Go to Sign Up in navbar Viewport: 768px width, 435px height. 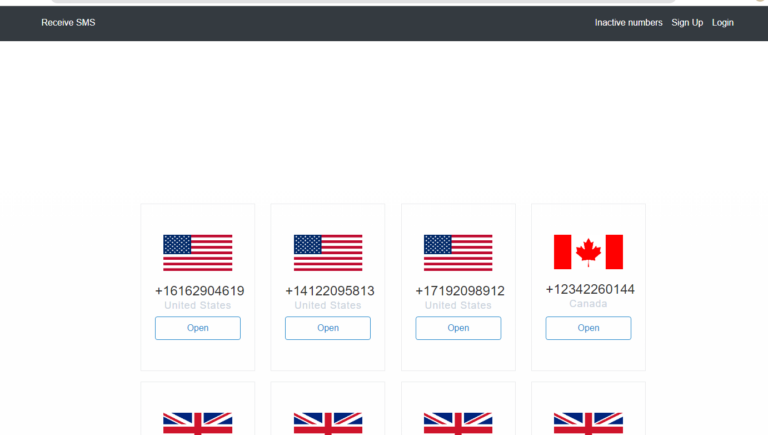(x=687, y=22)
